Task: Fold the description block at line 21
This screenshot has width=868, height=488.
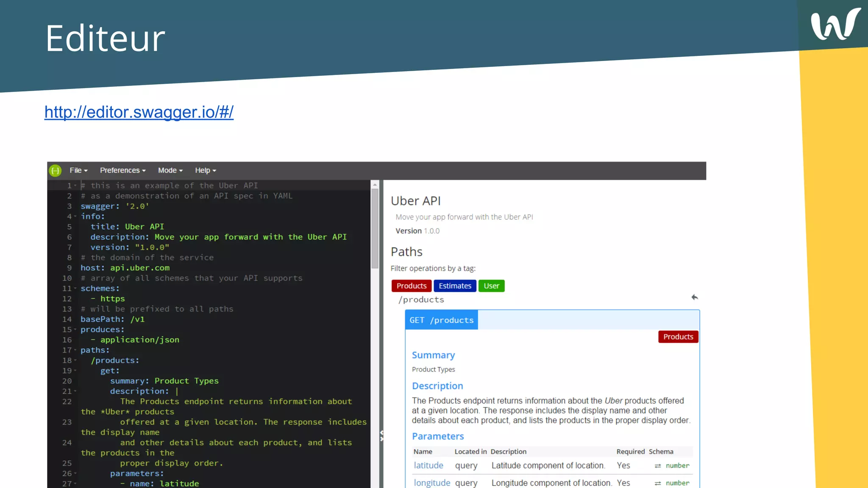Action: coord(75,391)
